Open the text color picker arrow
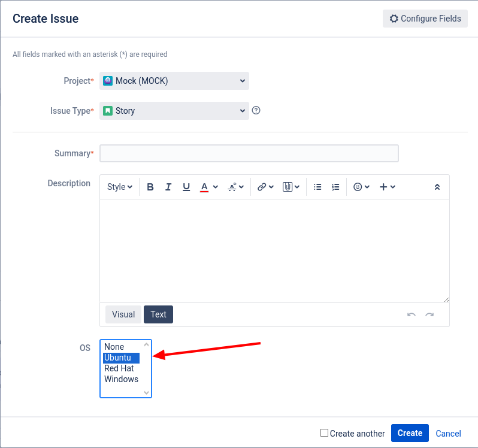 [216, 187]
